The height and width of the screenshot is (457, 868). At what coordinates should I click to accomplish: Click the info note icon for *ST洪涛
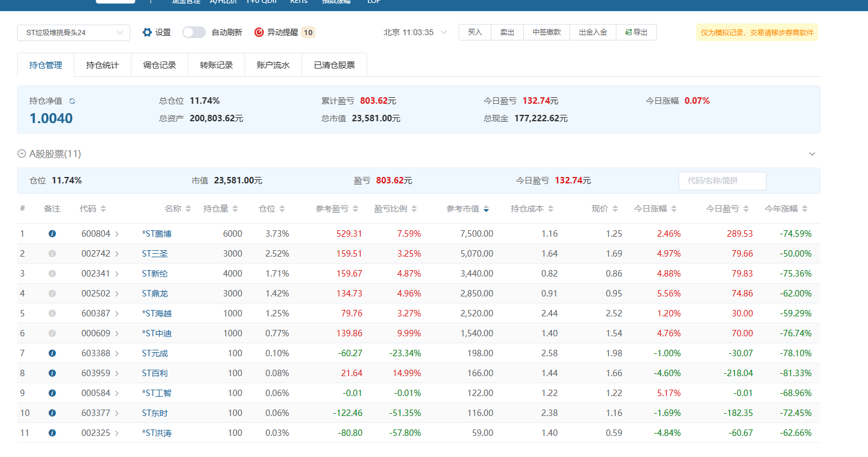point(52,433)
